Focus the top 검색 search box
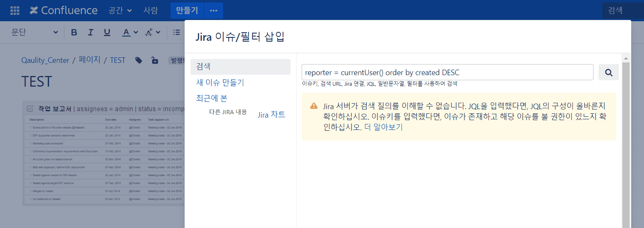The image size is (644, 228). click(x=623, y=11)
